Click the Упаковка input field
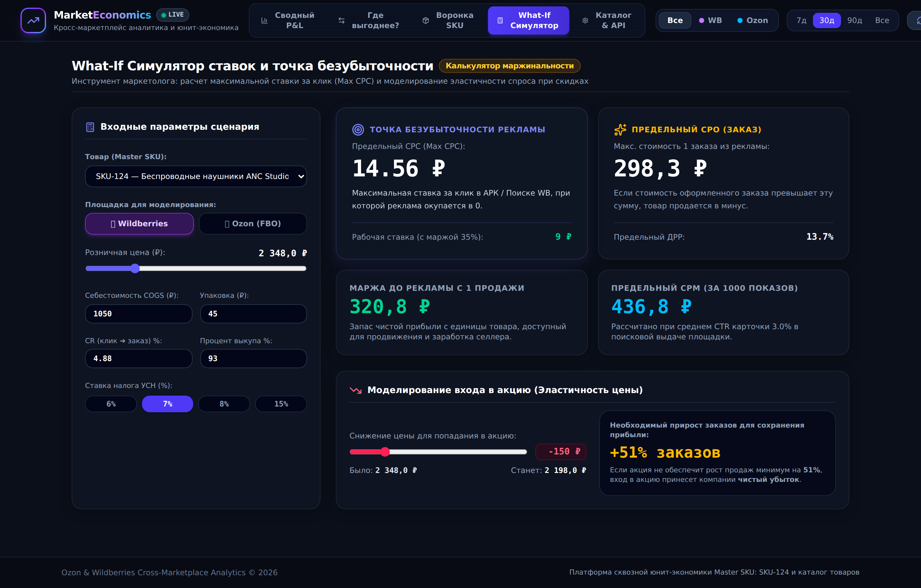 pos(253,314)
